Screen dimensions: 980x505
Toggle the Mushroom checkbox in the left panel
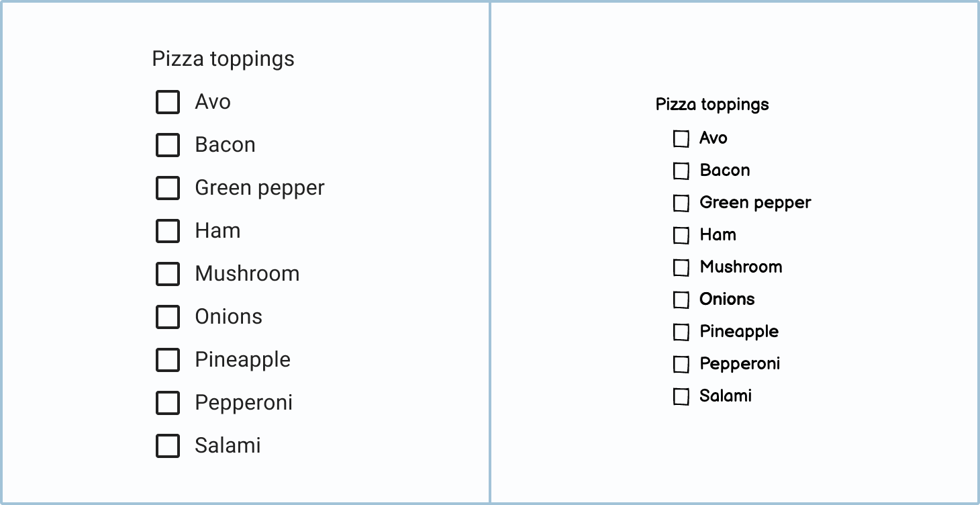(168, 274)
